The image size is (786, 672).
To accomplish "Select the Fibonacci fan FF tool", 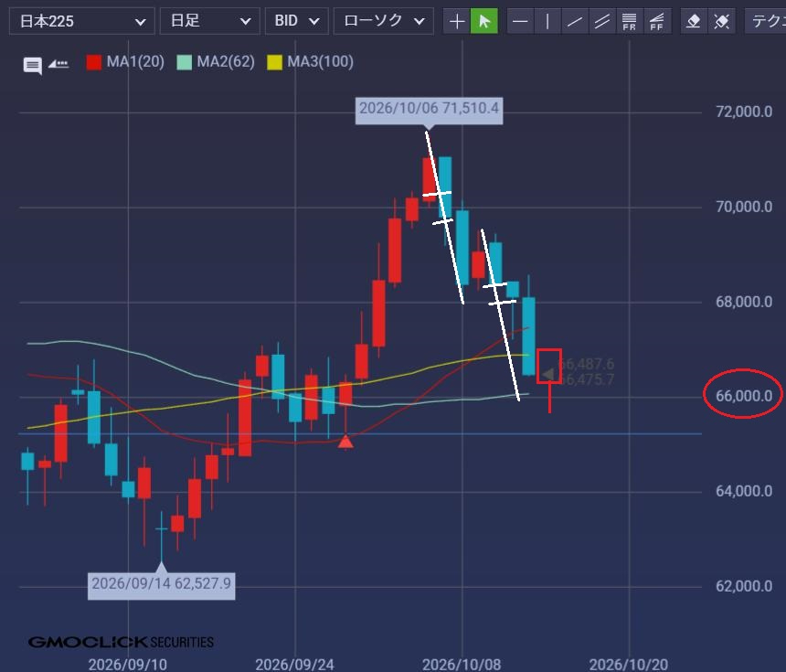I will point(656,22).
